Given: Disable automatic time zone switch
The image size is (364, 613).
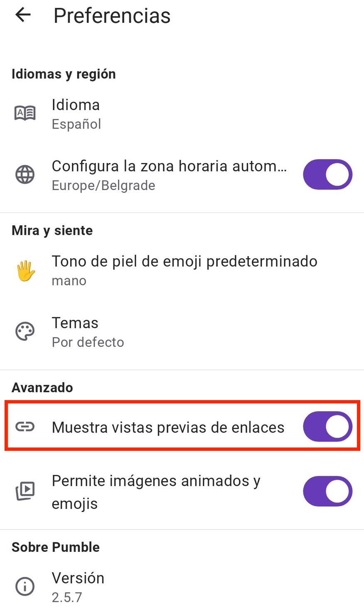Looking at the screenshot, I should pyautogui.click(x=327, y=175).
